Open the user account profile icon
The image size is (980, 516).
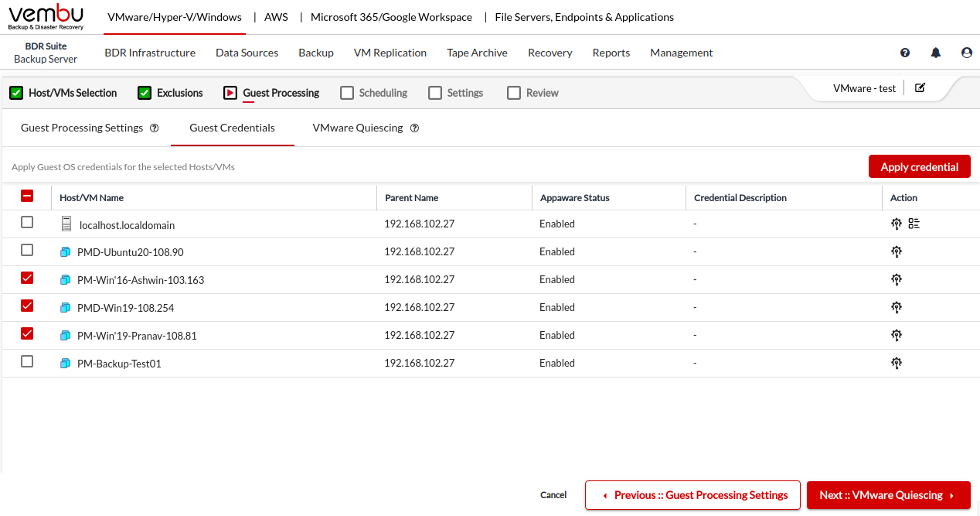pyautogui.click(x=966, y=53)
